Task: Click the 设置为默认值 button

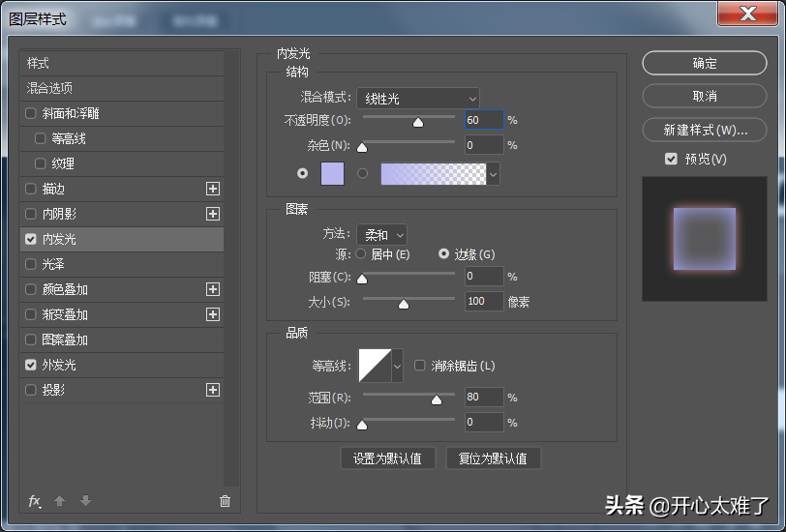Action: click(387, 458)
